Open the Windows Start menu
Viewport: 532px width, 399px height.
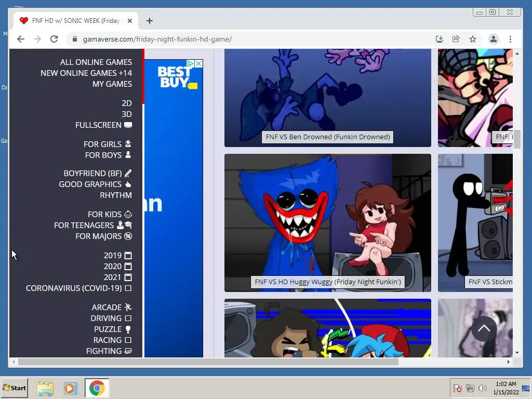(x=14, y=388)
